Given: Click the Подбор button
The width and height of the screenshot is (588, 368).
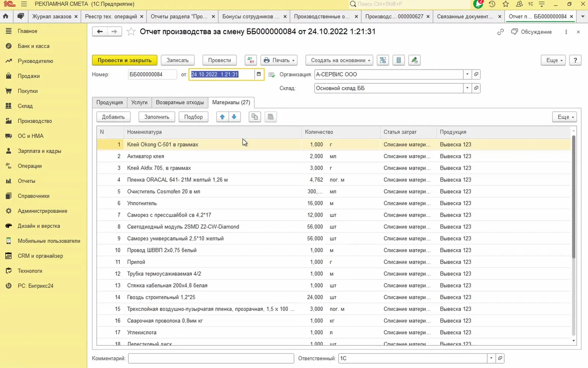Looking at the screenshot, I should pos(193,117).
